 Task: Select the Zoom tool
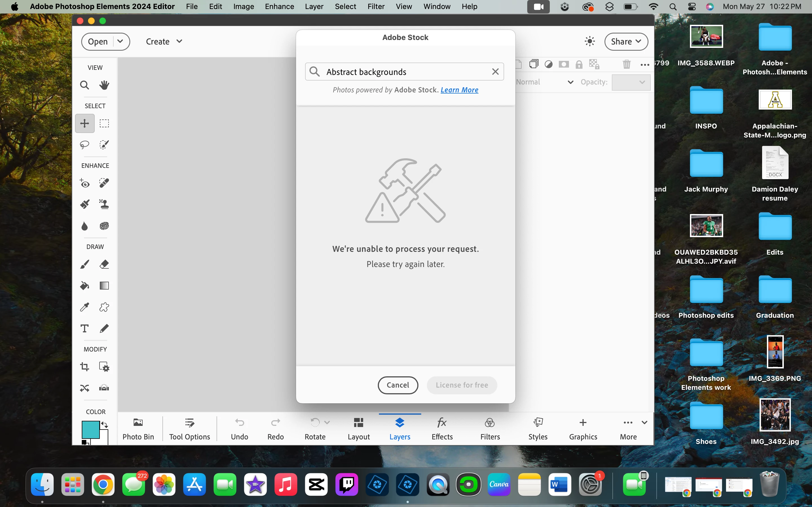pos(84,85)
